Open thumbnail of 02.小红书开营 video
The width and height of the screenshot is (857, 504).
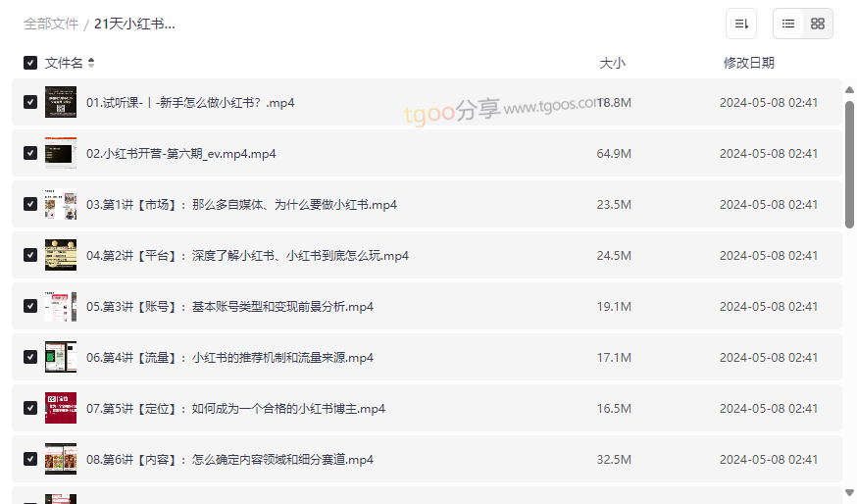(61, 153)
